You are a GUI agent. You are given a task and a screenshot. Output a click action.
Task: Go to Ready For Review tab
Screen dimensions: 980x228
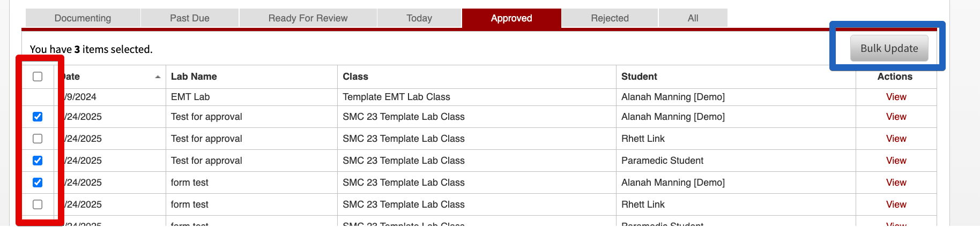click(x=308, y=18)
